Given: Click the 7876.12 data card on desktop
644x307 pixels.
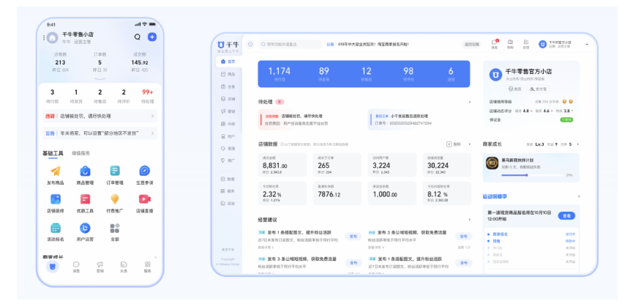Looking at the screenshot, I should [x=337, y=193].
